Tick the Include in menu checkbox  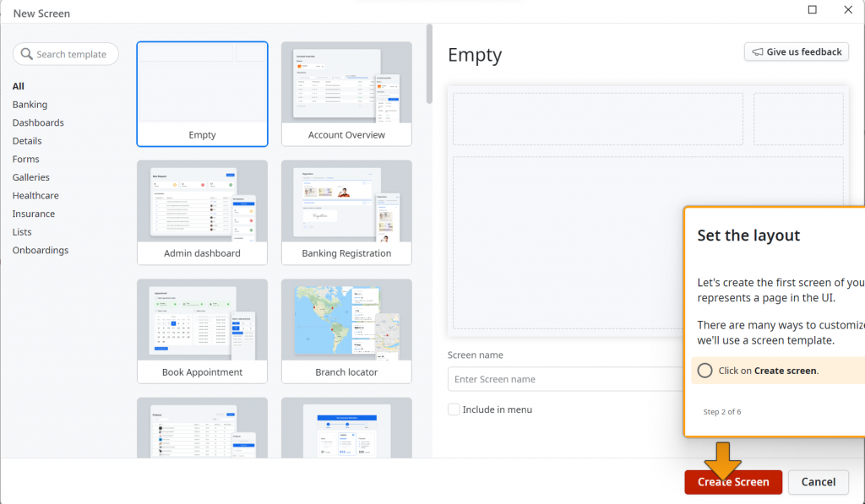pos(454,409)
